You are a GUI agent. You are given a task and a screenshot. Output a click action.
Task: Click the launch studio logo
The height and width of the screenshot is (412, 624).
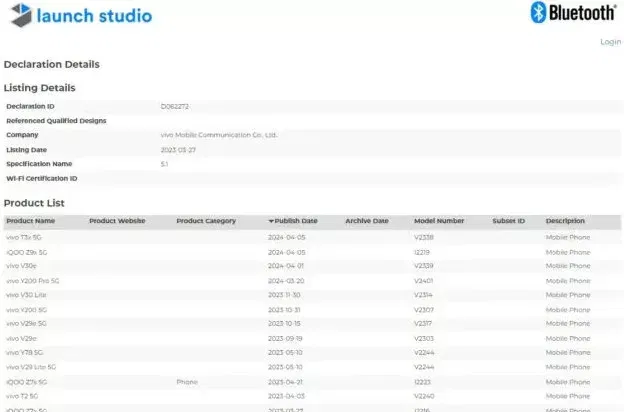81,15
